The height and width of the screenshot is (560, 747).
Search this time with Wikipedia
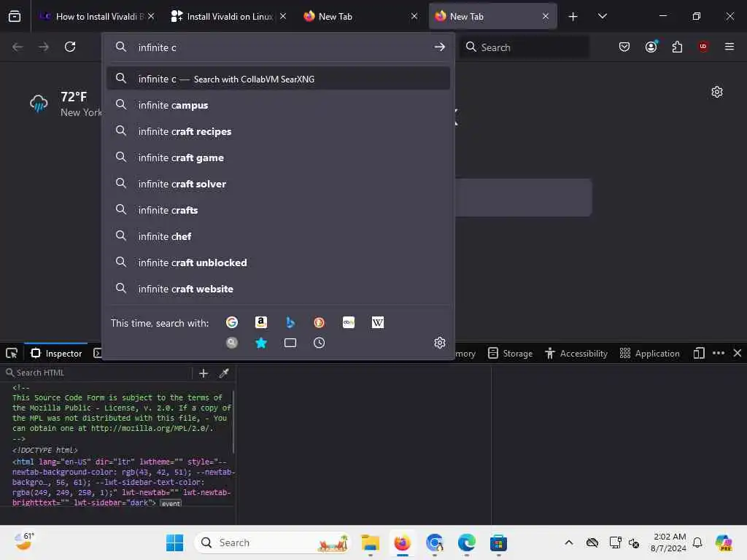[377, 322]
